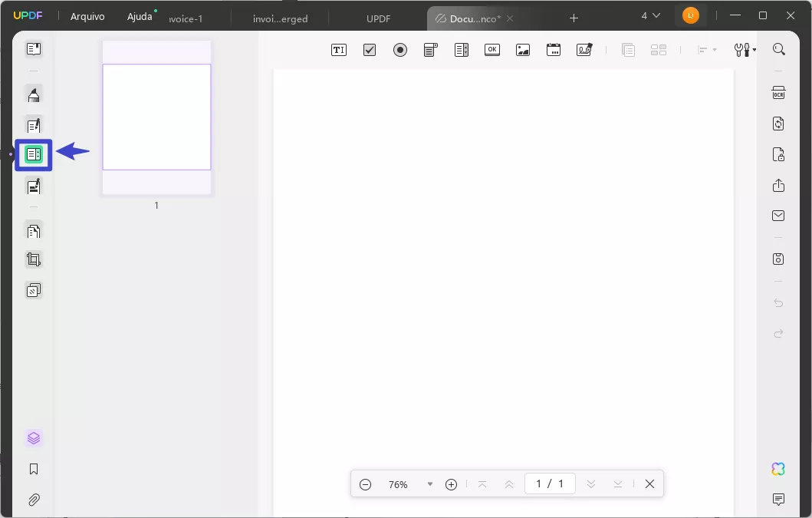Open the field alignment dropdown

(704, 50)
